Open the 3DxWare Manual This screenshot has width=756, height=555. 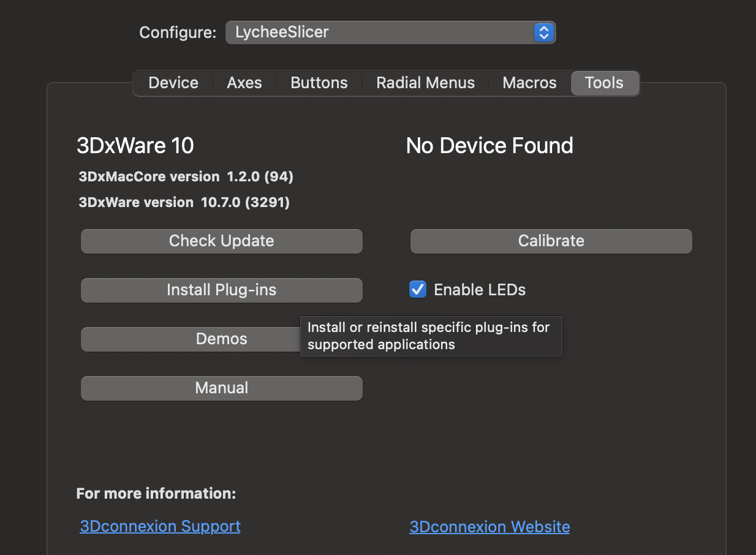coord(221,388)
